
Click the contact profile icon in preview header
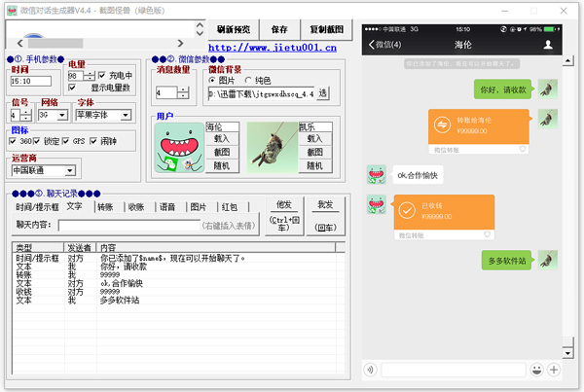[548, 45]
